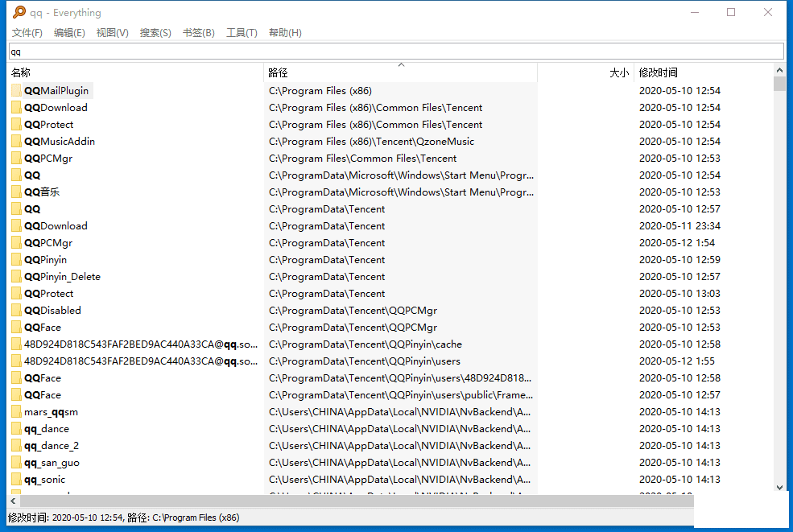
Task: Click the search box containing qq
Action: tap(396, 52)
